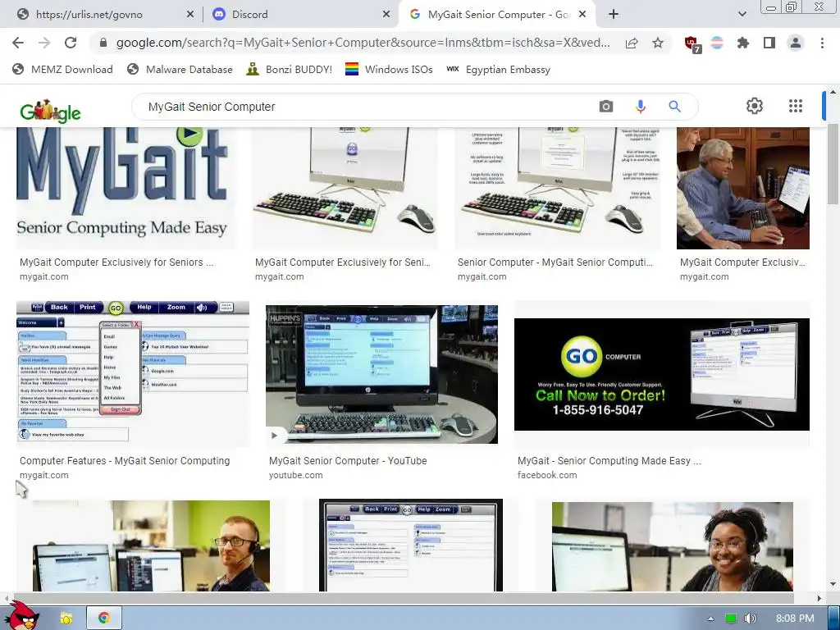
Task: Click the scrollbar down arrow
Action: [x=833, y=584]
